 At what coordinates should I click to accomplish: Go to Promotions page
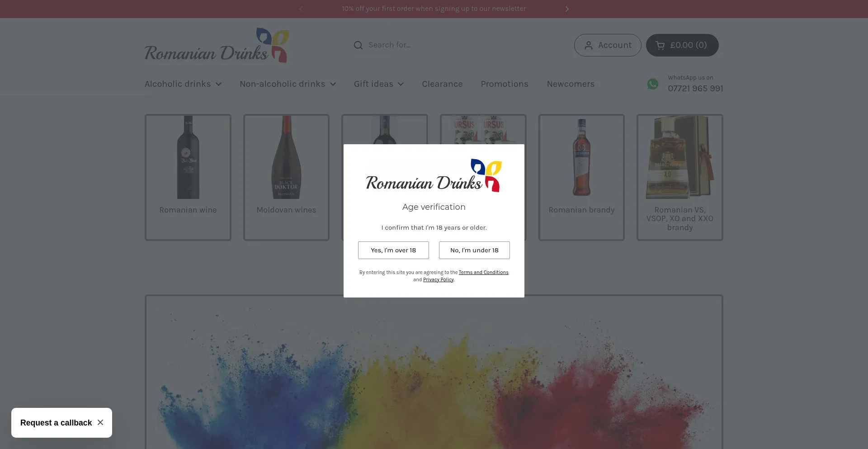click(x=505, y=84)
